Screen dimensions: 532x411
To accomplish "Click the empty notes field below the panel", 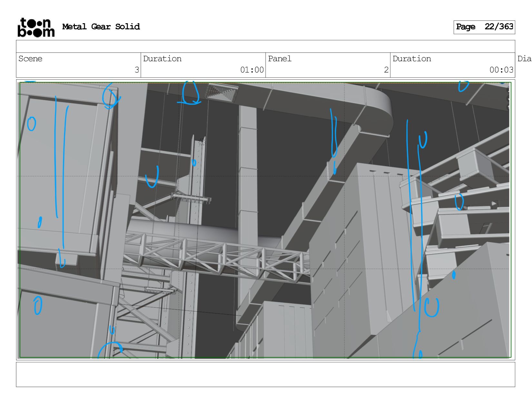I will coord(265,375).
